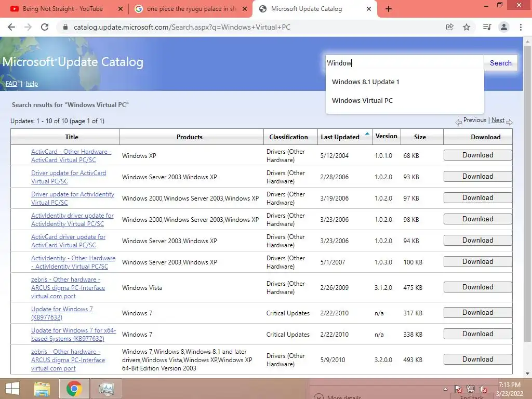The height and width of the screenshot is (399, 532).
Task: Click the Chrome icon in the taskbar
Action: click(x=74, y=389)
